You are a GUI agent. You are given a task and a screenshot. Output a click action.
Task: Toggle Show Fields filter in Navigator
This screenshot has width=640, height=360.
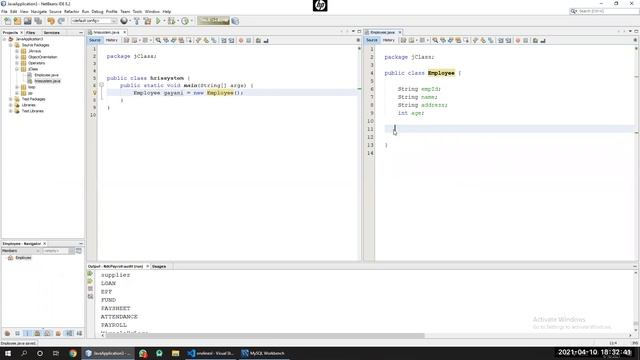coord(17,333)
